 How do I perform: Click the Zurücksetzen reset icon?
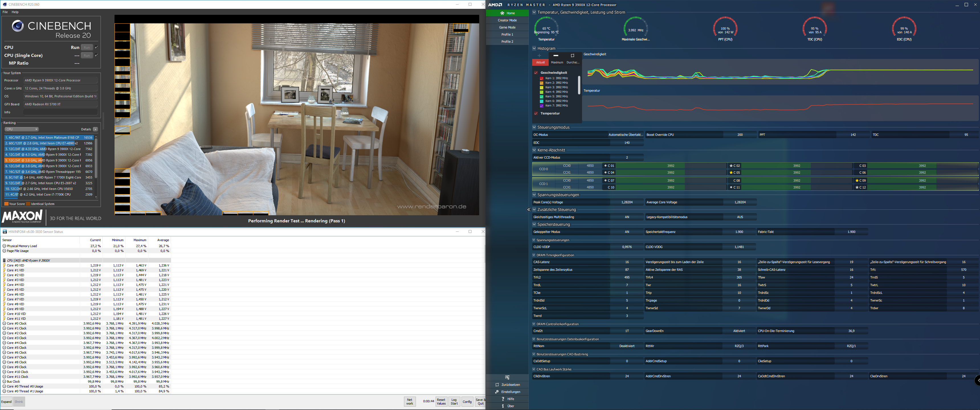click(x=497, y=385)
